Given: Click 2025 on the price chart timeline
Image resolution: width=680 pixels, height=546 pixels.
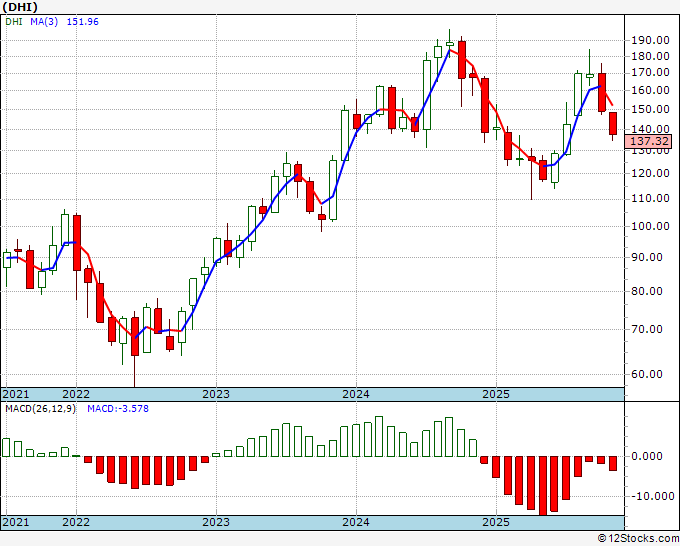Looking at the screenshot, I should (496, 394).
